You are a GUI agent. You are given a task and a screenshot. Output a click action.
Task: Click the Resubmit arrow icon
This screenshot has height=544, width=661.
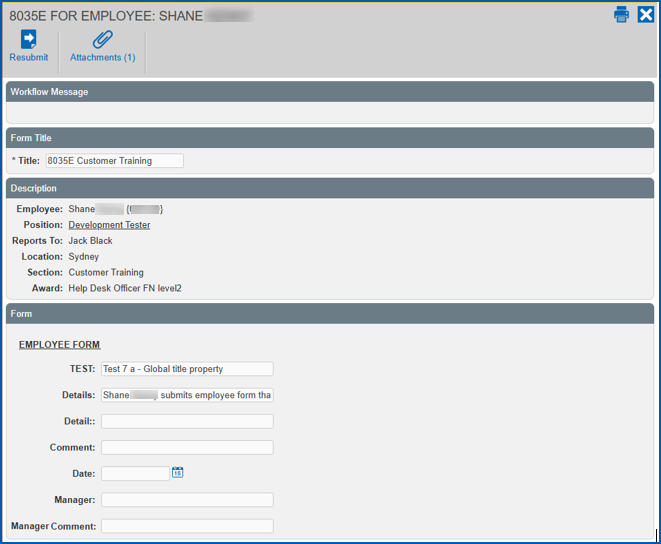29,39
